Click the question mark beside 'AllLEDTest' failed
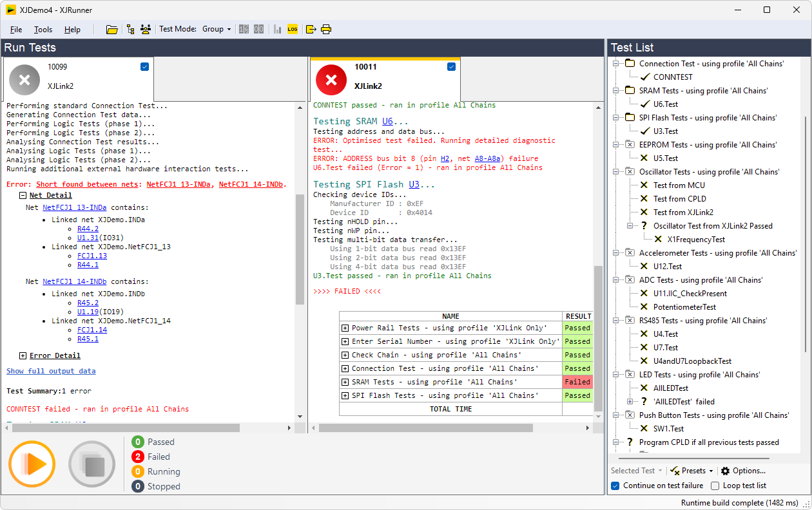This screenshot has height=510, width=812. click(644, 402)
